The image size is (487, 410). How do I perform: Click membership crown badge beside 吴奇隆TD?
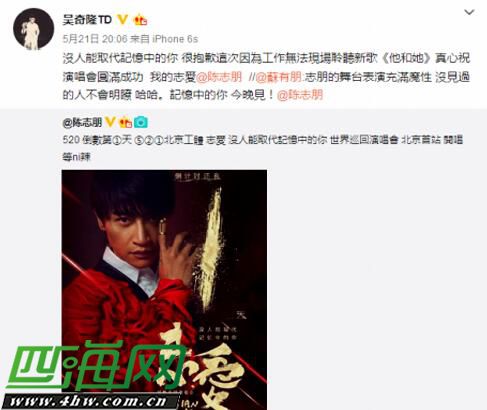(140, 20)
